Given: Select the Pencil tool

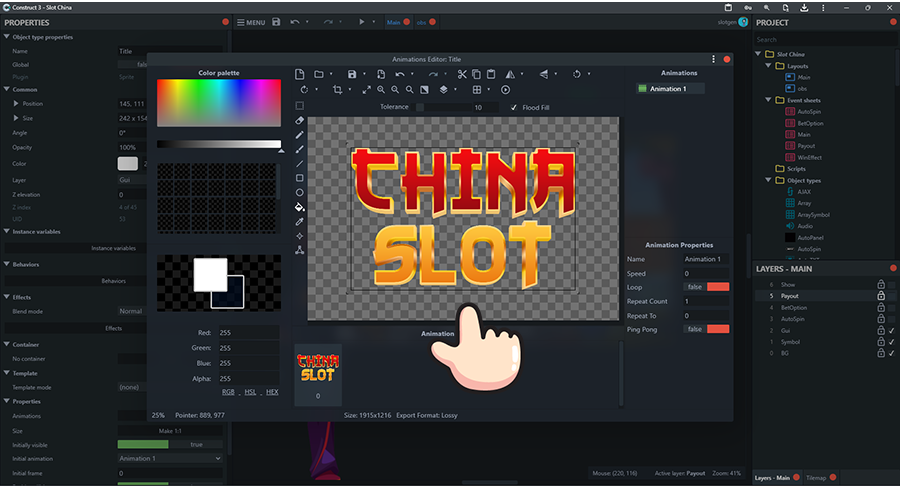Looking at the screenshot, I should point(300,134).
